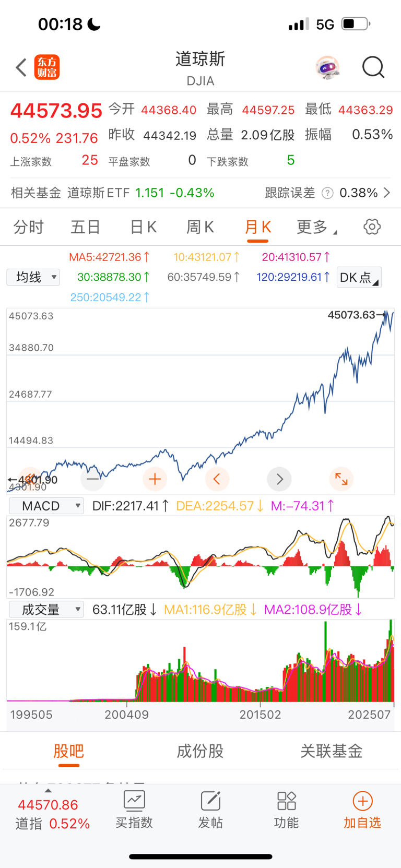Image resolution: width=401 pixels, height=868 pixels.
Task: Select the 月K tab
Action: [258, 227]
